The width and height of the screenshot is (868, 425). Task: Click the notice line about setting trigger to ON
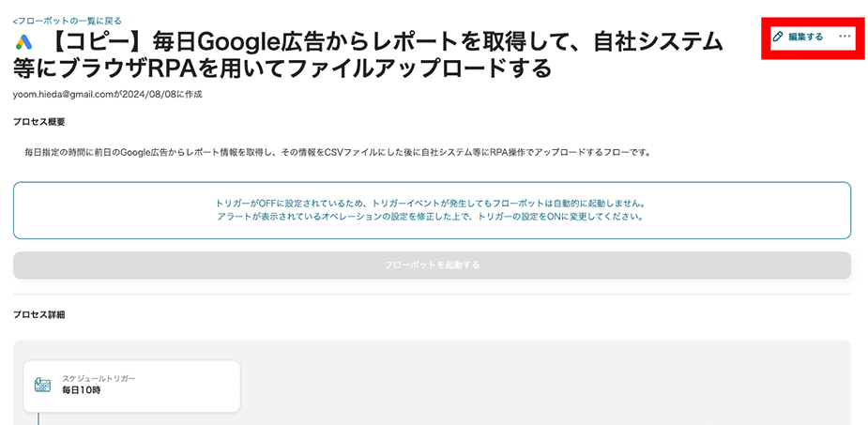(432, 217)
